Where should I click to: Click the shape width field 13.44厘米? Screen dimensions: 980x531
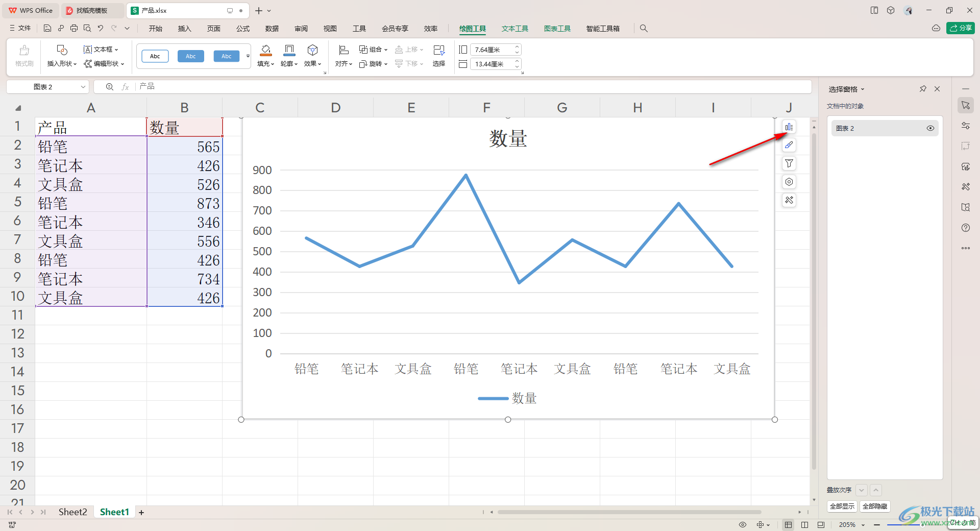(x=495, y=64)
